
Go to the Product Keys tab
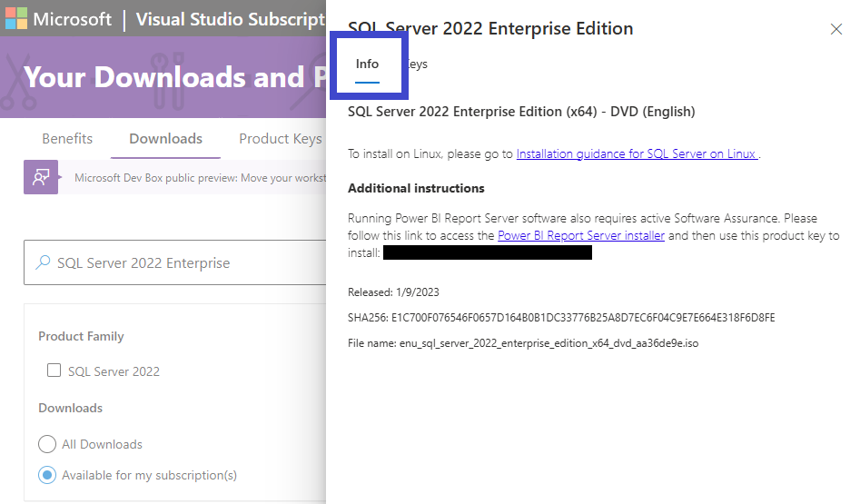pyautogui.click(x=281, y=139)
